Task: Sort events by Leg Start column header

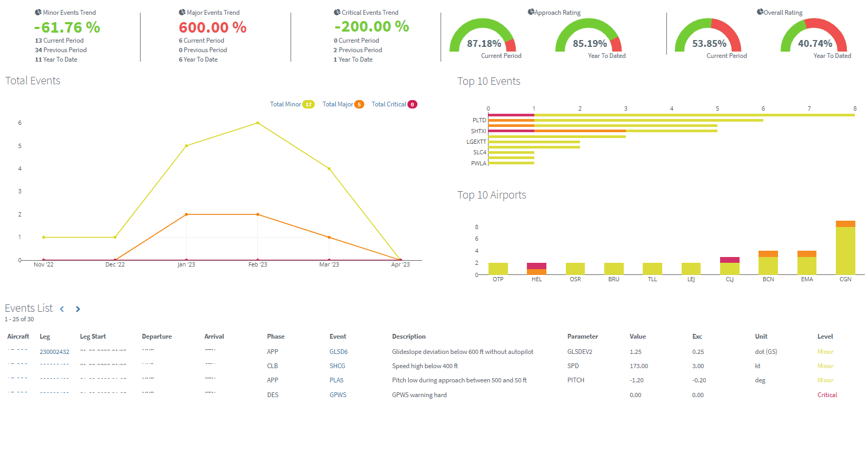Action: click(x=93, y=337)
